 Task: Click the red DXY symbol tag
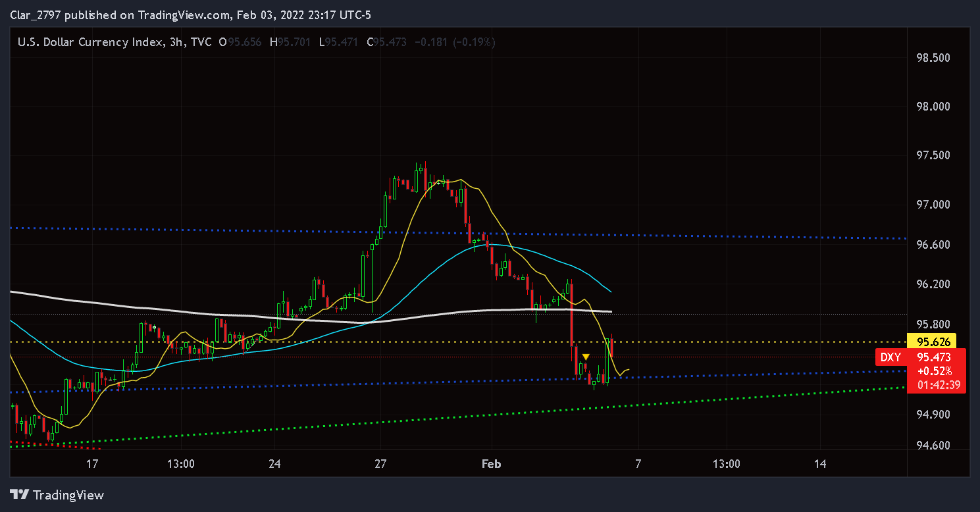click(x=890, y=357)
